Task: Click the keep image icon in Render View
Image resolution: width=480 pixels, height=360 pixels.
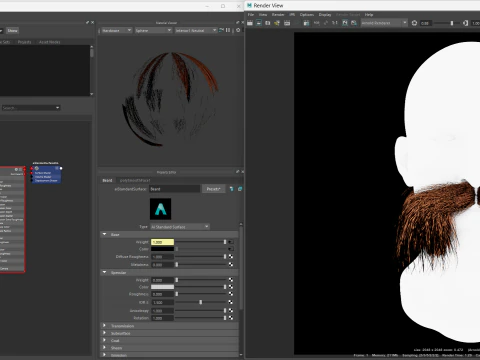Action: click(345, 23)
